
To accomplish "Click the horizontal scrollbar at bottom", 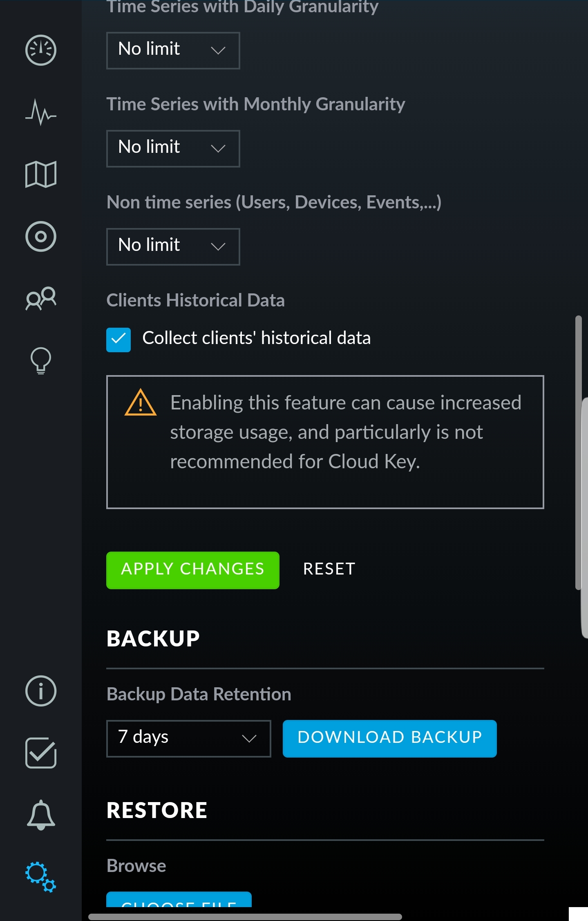I will coord(245,917).
